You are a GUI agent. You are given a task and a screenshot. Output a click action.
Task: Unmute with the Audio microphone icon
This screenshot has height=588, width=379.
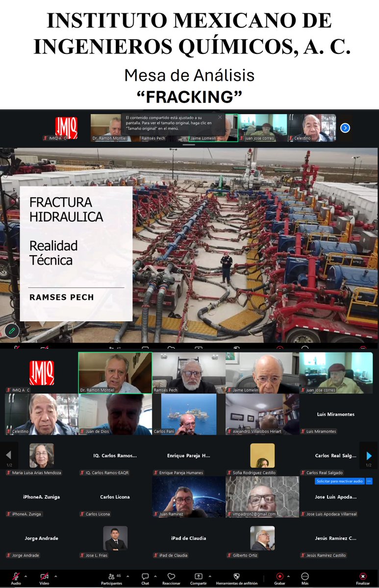(x=16, y=576)
